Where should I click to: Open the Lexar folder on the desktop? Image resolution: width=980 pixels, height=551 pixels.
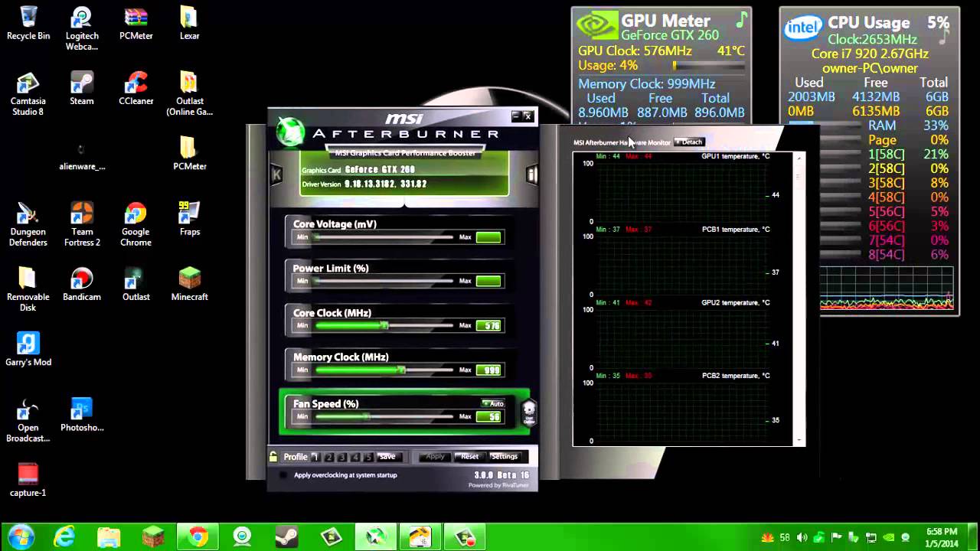[190, 23]
